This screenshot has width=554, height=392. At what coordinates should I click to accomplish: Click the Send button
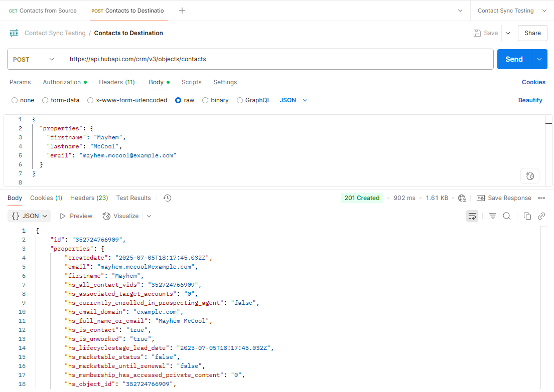click(x=514, y=59)
